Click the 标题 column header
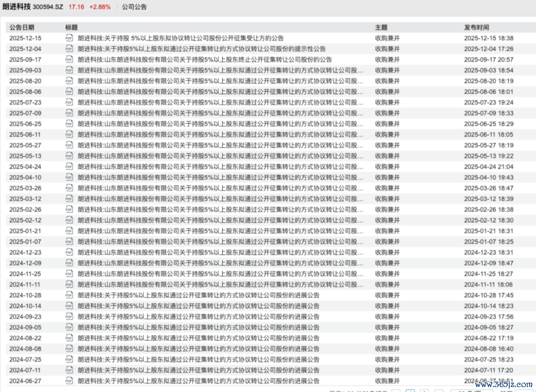The image size is (536, 392). [71, 28]
